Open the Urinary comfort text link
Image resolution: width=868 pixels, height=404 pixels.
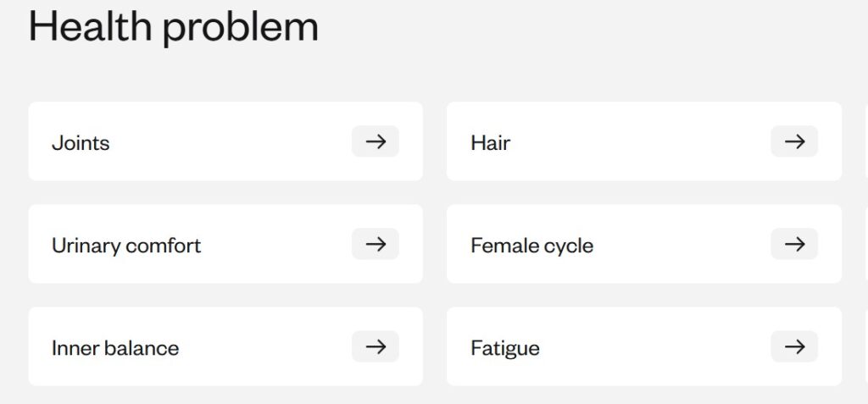coord(126,246)
